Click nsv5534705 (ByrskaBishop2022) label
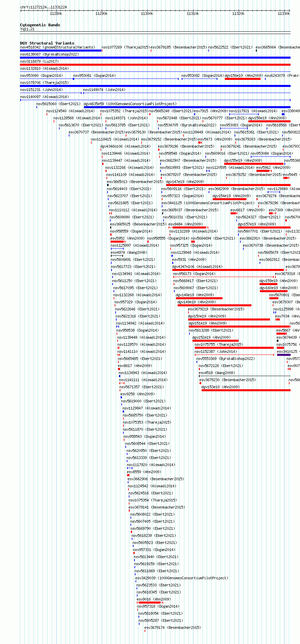 [187, 125]
